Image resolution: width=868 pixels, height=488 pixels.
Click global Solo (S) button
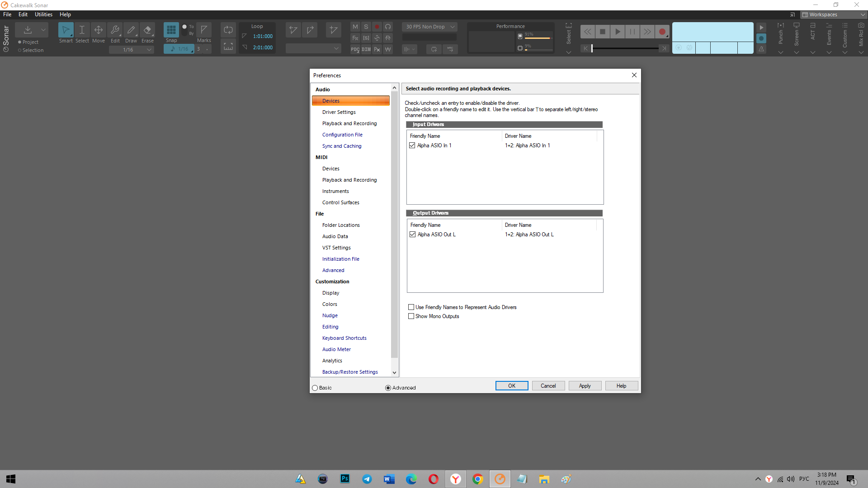click(x=366, y=27)
